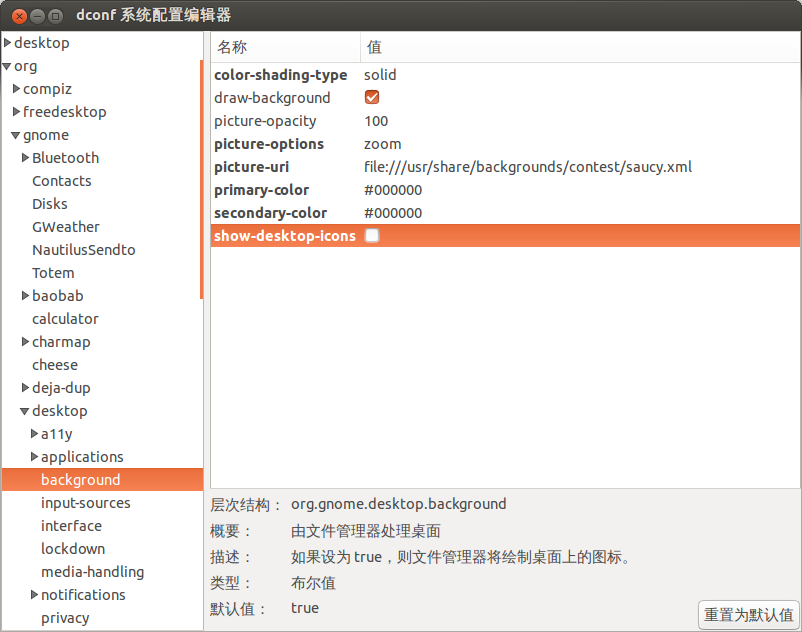Open the input-sources schema
802x632 pixels.
(85, 503)
